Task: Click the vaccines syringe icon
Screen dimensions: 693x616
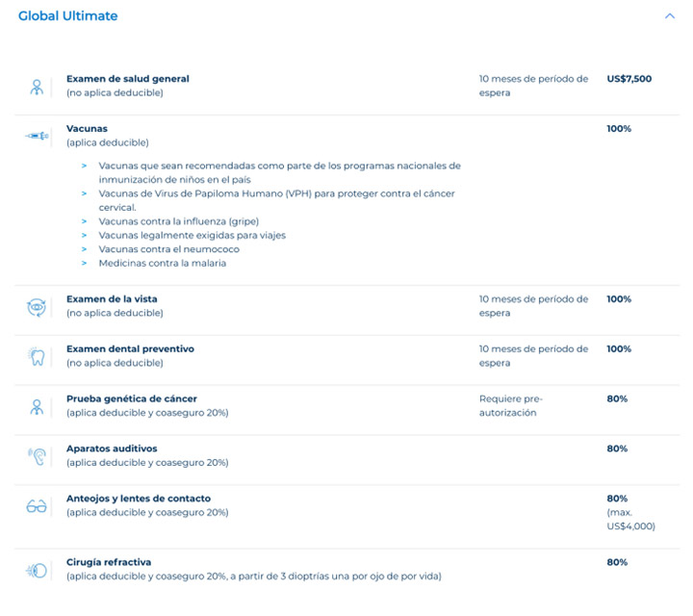Action: (x=37, y=137)
